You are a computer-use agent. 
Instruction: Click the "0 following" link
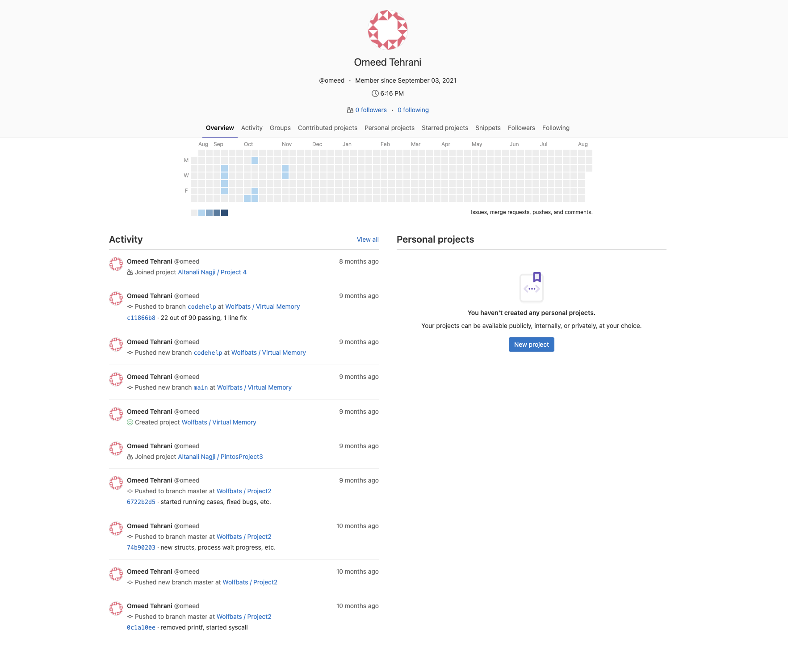(413, 110)
